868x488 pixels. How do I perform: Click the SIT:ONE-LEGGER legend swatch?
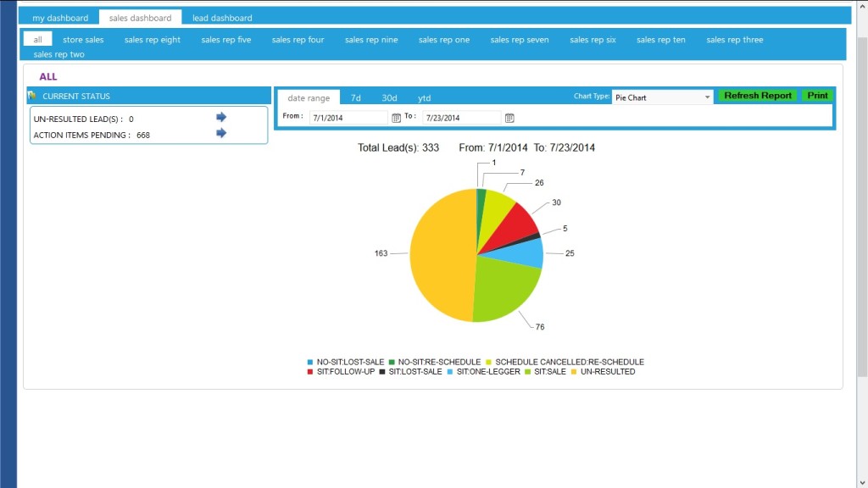(450, 372)
